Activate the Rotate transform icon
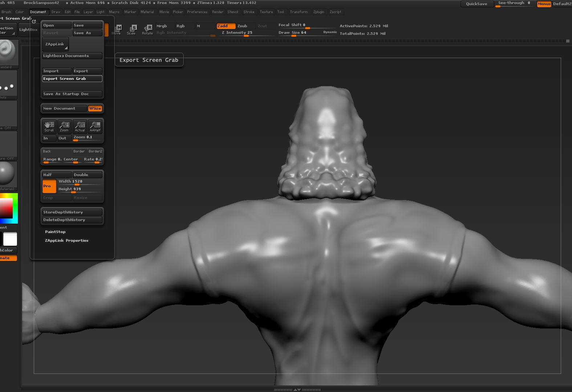The image size is (572, 392). 147,30
